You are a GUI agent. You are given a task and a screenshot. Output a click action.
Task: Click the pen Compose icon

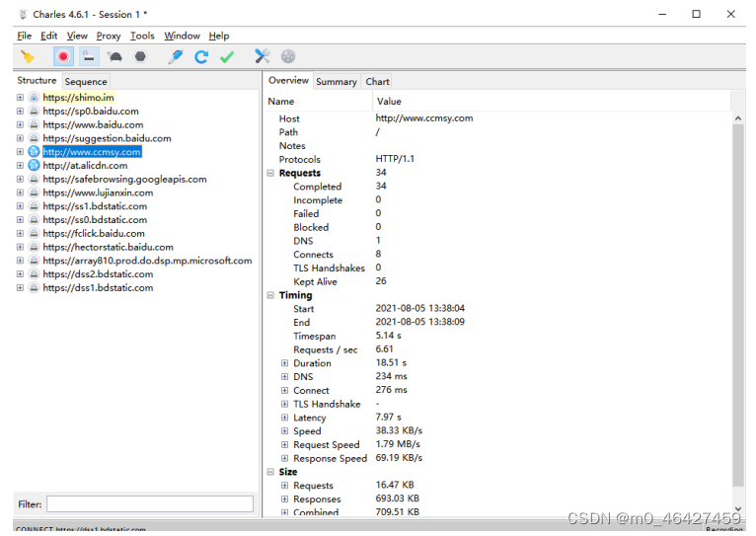click(x=176, y=57)
